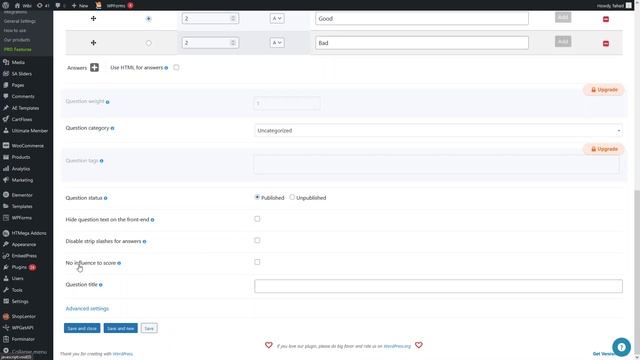Image resolution: width=640 pixels, height=360 pixels.
Task: Select the Unpublished status radio
Action: 292,197
